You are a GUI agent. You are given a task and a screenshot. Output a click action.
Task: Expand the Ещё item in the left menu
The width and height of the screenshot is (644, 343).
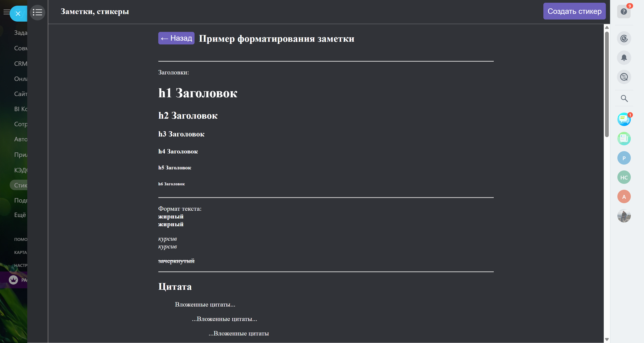pos(20,215)
